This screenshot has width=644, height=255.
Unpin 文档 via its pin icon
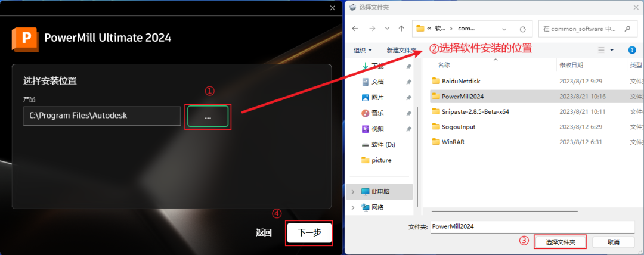[408, 82]
